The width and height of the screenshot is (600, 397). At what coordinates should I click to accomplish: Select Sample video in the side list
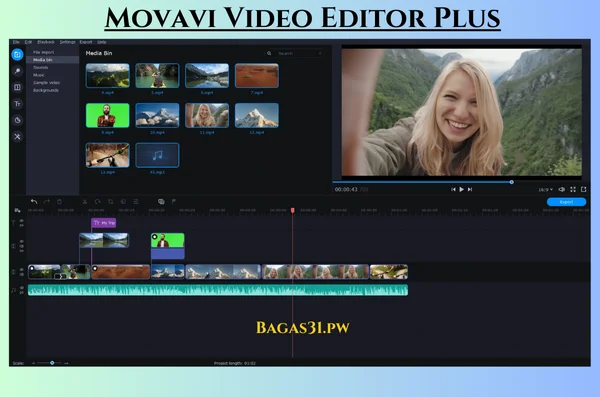click(x=52, y=83)
